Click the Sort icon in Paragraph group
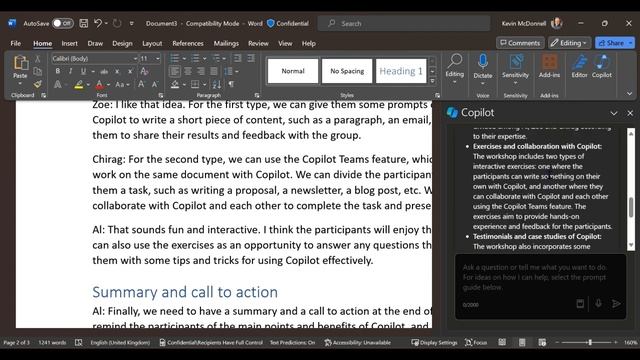640x360 pixels. click(x=217, y=84)
